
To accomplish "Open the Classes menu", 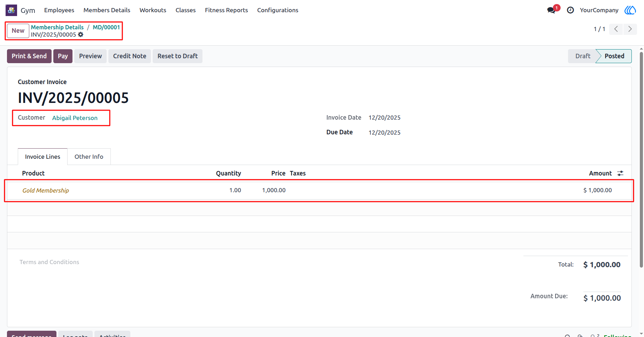I will [x=186, y=10].
